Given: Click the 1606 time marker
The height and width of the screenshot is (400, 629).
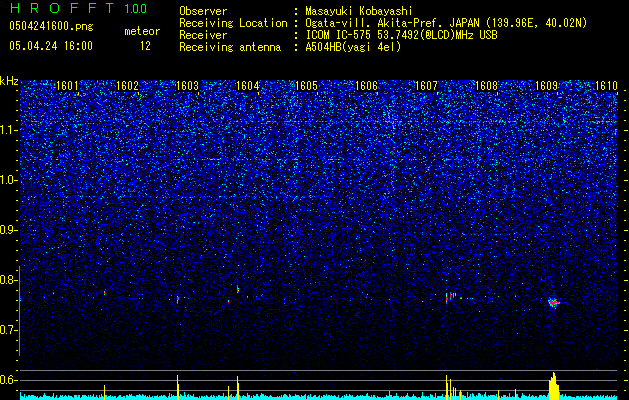Looking at the screenshot, I should click(367, 86).
